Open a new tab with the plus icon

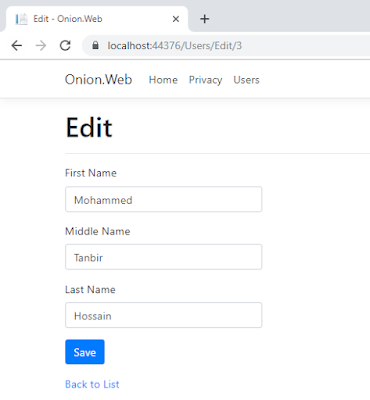tap(205, 19)
